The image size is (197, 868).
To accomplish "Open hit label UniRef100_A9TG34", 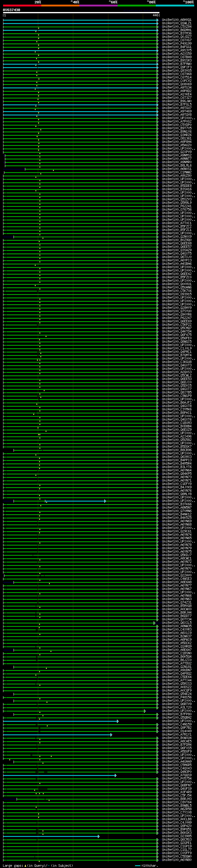I will (176, 88).
